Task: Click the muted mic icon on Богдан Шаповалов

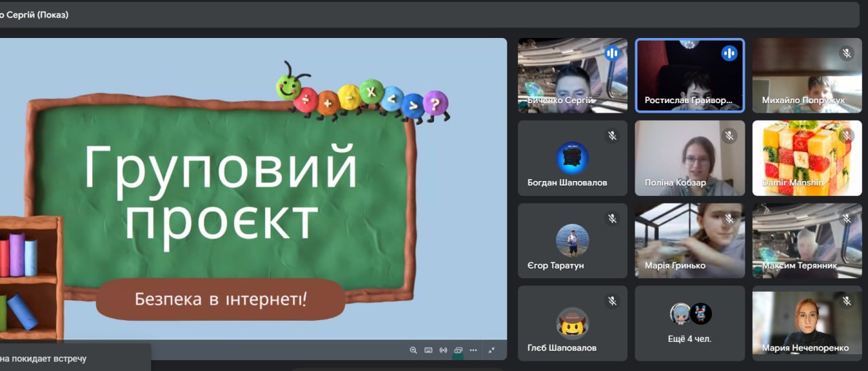Action: click(612, 136)
